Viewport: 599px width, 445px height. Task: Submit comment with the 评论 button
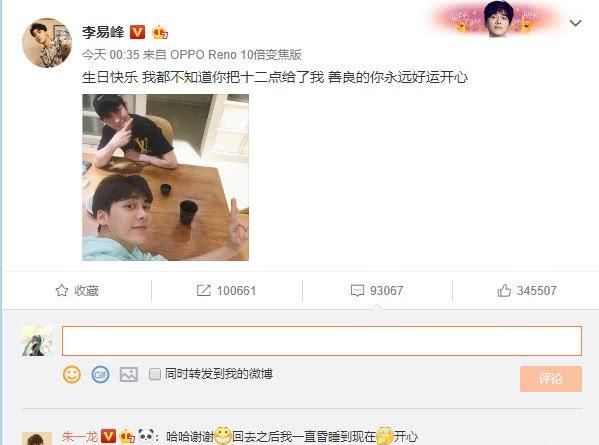point(550,379)
